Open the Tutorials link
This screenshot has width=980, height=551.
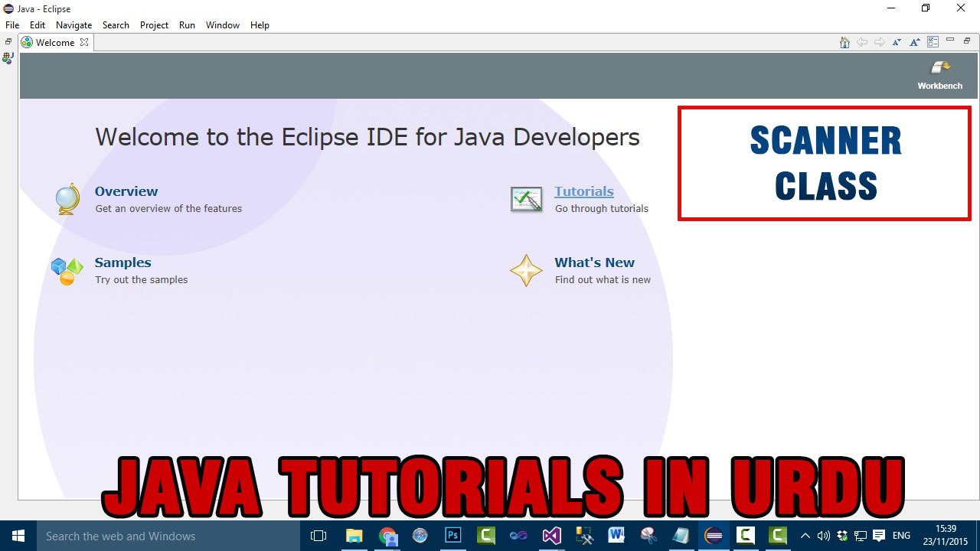pos(584,191)
